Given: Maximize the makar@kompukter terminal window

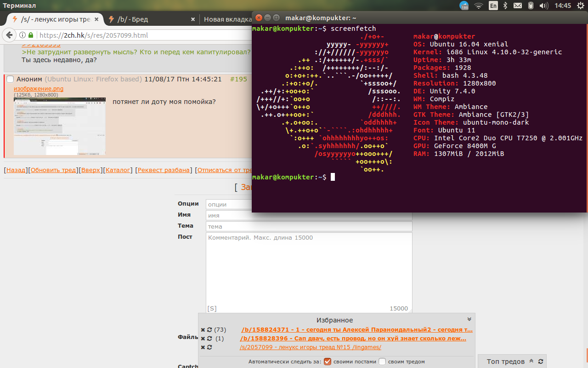Looking at the screenshot, I should tap(276, 17).
